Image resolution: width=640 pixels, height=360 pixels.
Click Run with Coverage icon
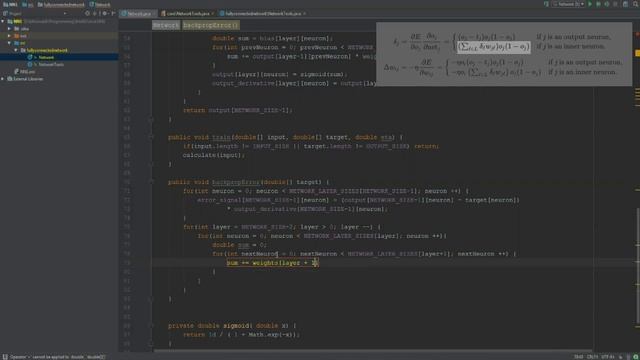pyautogui.click(x=607, y=4)
